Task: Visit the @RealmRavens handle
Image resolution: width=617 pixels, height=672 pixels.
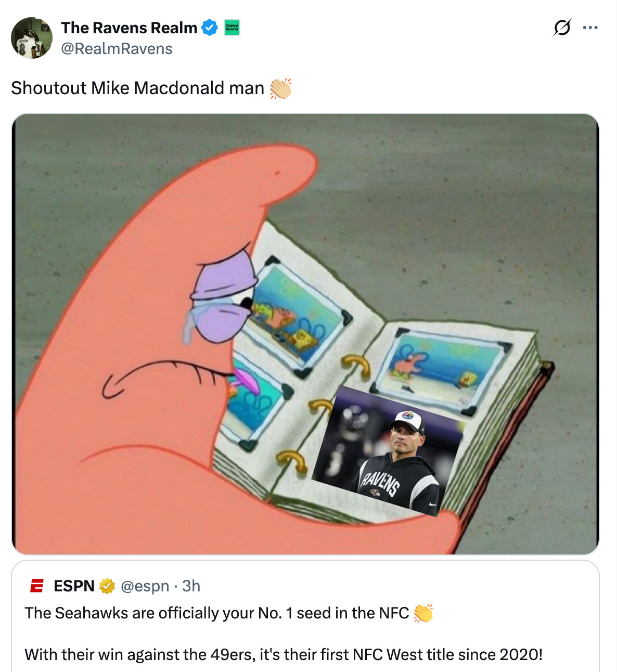Action: (117, 49)
